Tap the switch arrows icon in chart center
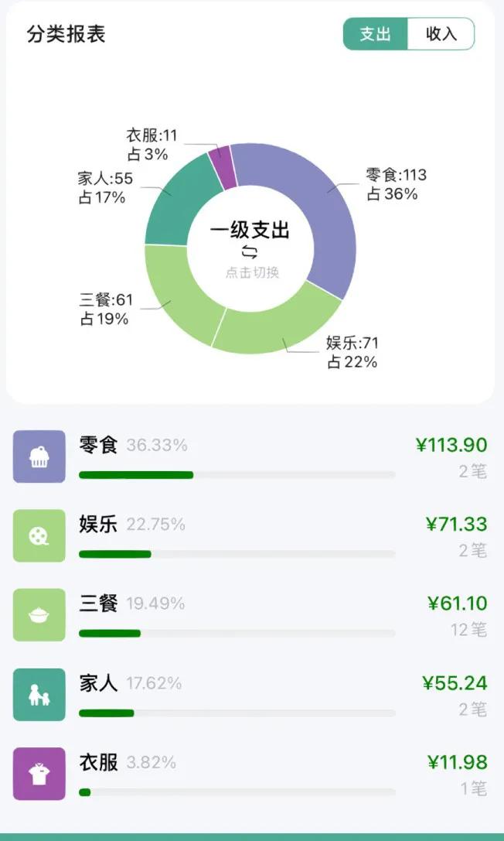Image resolution: width=504 pixels, height=841 pixels. click(x=251, y=253)
